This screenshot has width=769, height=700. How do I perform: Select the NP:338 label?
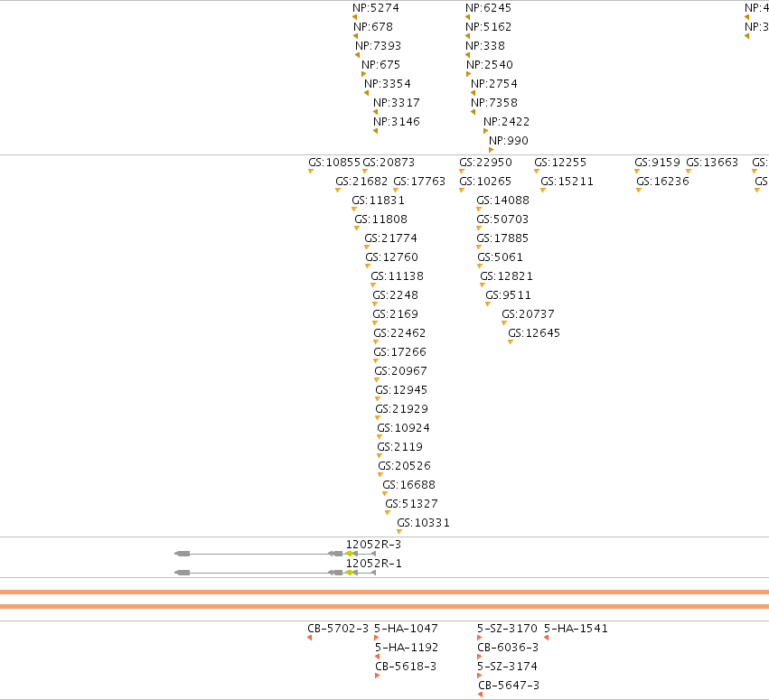click(485, 46)
